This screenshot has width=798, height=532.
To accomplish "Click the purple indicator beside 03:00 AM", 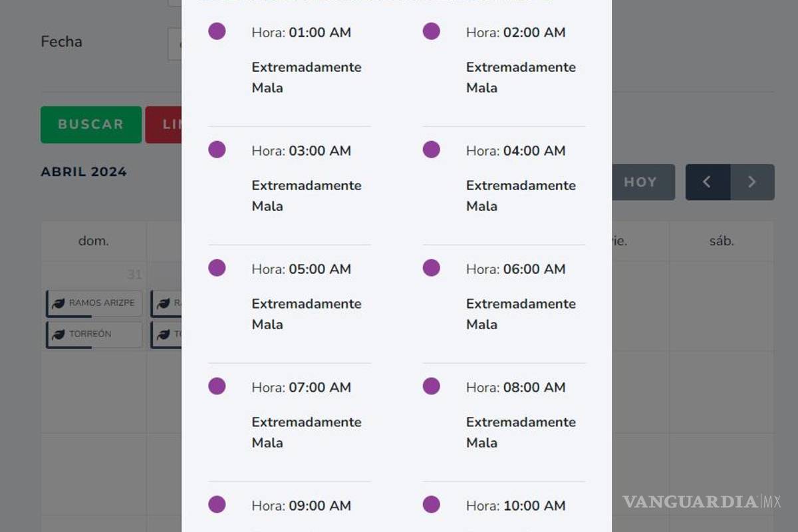I will [x=217, y=150].
